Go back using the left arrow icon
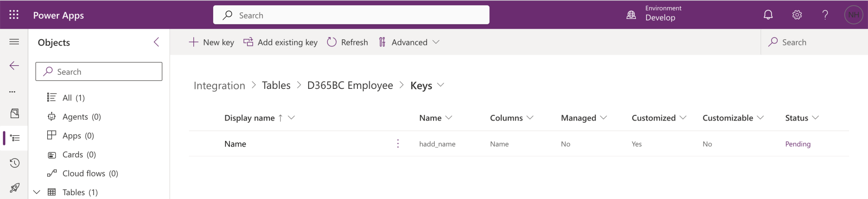This screenshot has width=868, height=199. click(x=14, y=66)
